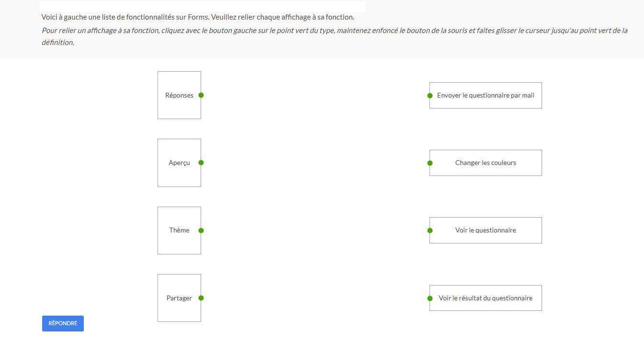Click the 'Changer les couleurs' box

click(x=486, y=163)
